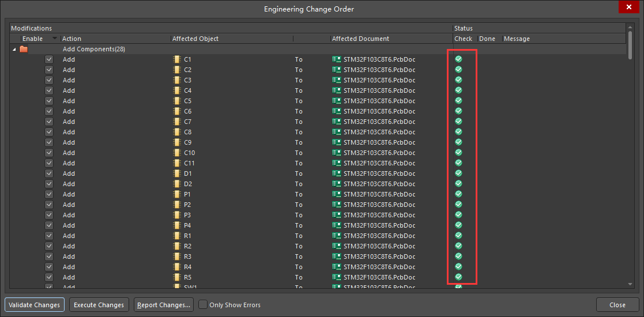Click the red X window close button
644x317 pixels.
coord(628,7)
